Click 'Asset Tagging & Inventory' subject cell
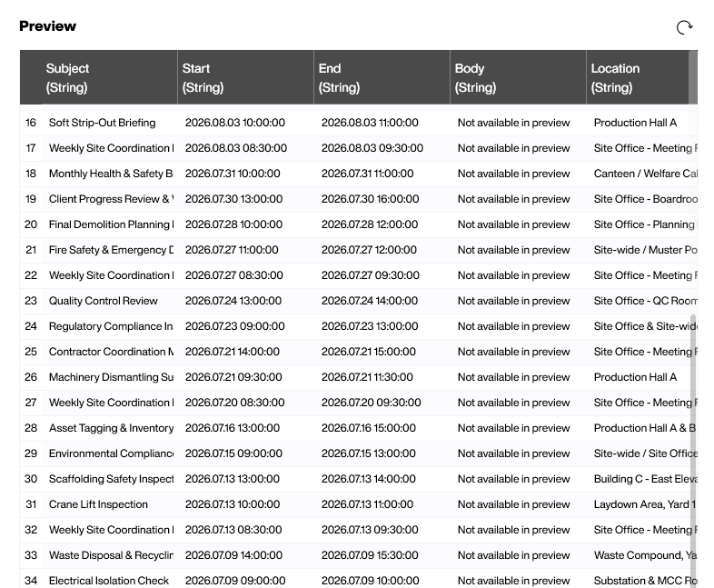This screenshot has height=588, width=714. click(x=111, y=429)
